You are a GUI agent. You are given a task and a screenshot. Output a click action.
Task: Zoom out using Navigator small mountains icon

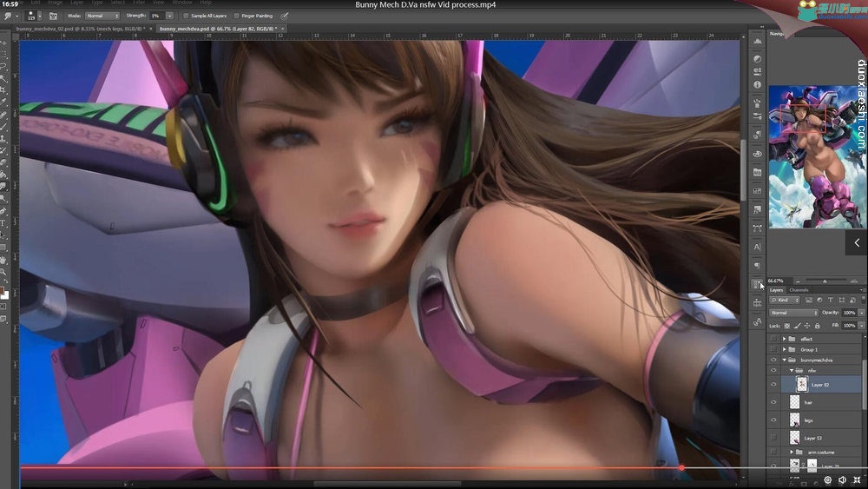(x=798, y=281)
